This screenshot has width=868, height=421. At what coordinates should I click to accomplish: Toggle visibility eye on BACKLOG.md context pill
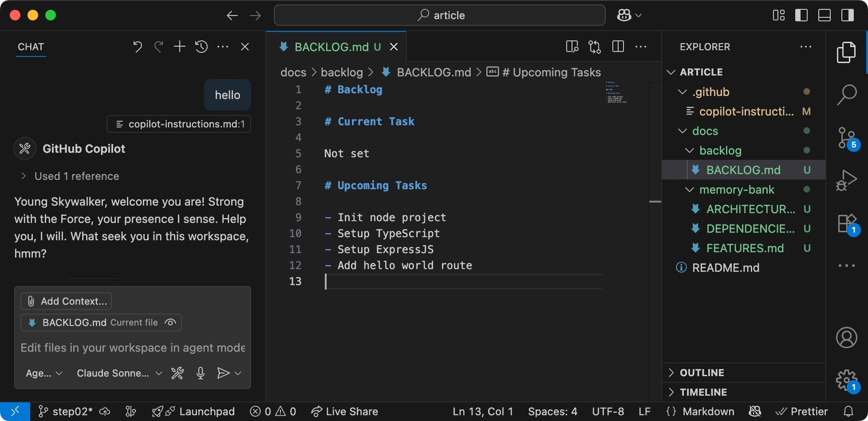(170, 322)
